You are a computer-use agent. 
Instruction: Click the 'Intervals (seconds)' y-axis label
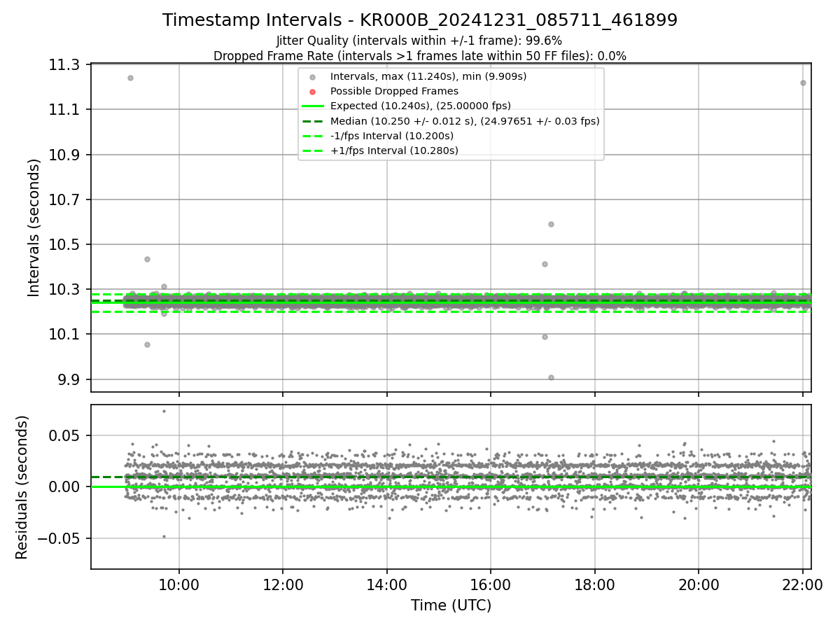click(34, 227)
